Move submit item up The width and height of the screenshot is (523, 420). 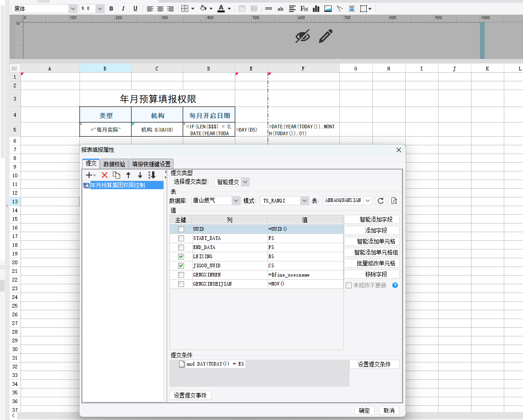(128, 175)
